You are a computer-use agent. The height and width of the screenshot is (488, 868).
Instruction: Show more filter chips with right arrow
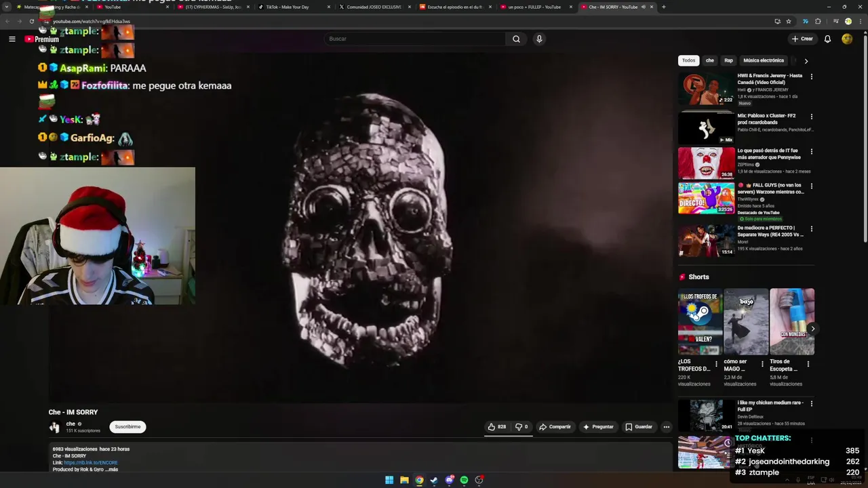tap(806, 61)
